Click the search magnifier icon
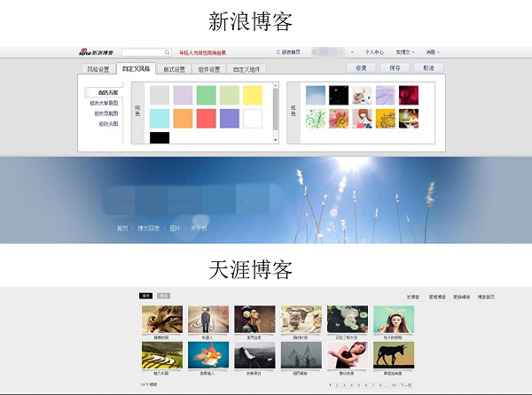Viewport: 532px width, 395px height. 167,53
